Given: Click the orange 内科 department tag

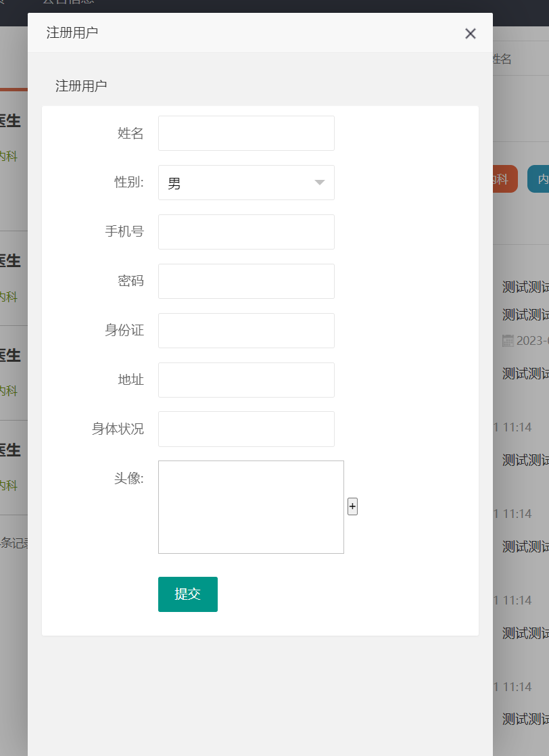Looking at the screenshot, I should coord(504,179).
